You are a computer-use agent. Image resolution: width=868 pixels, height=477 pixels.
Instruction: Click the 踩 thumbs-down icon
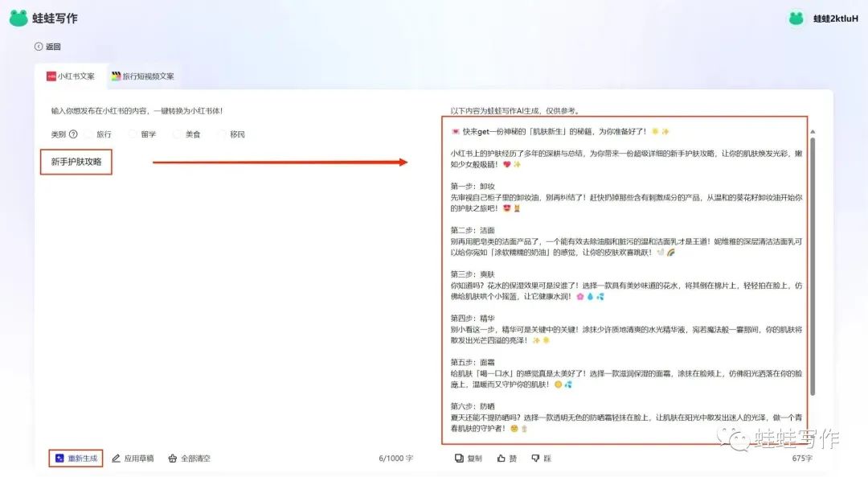[535, 458]
